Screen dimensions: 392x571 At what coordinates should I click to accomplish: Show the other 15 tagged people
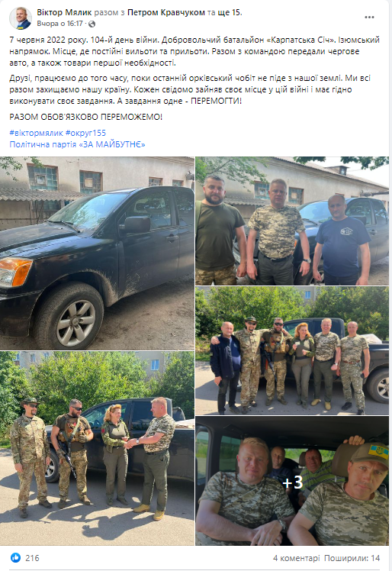229,12
